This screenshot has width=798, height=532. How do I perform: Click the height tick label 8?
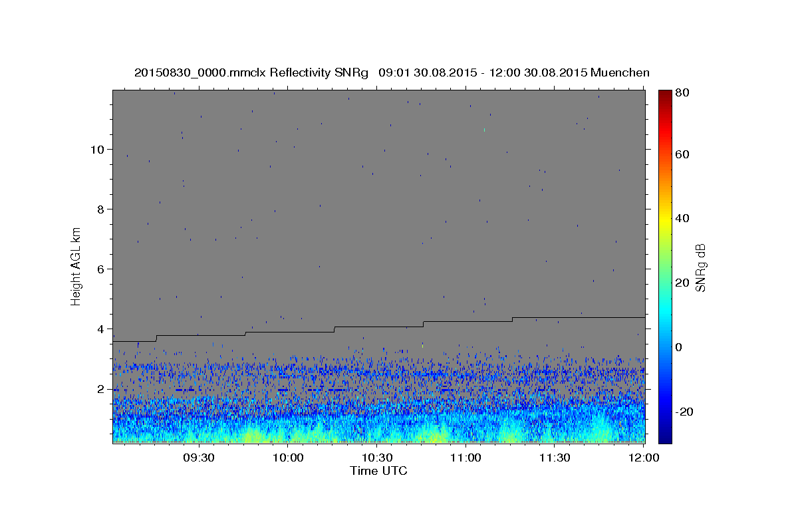pos(100,209)
